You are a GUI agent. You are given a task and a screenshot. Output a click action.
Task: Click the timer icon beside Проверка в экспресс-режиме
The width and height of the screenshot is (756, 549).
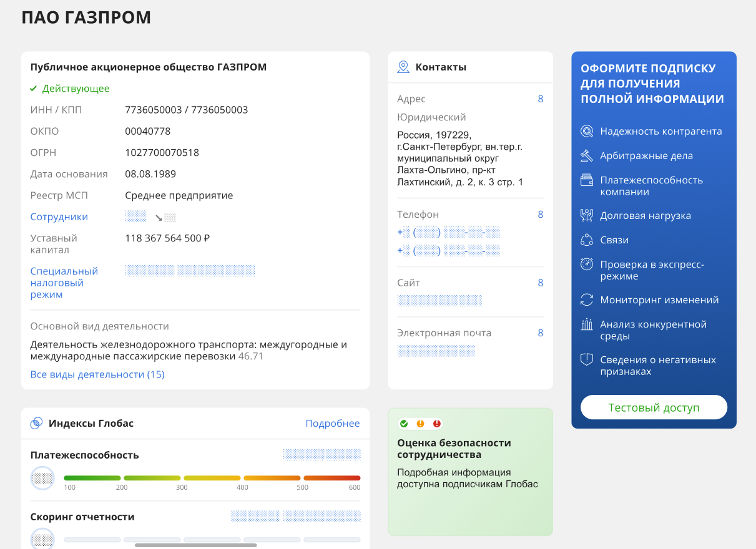(586, 265)
